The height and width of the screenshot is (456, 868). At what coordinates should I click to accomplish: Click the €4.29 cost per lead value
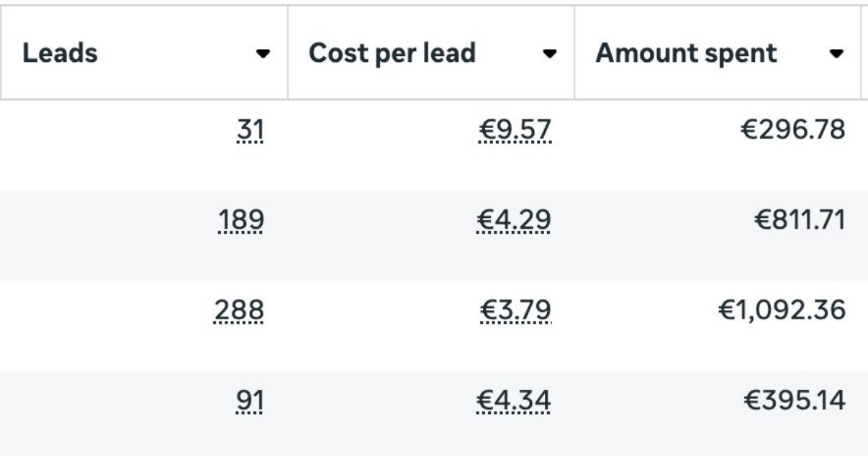click(513, 220)
